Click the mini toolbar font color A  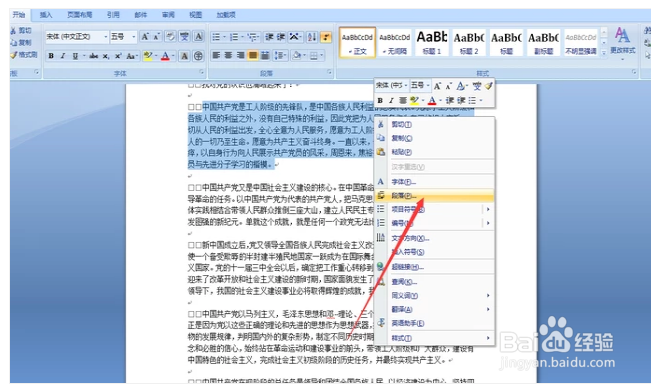tap(432, 101)
